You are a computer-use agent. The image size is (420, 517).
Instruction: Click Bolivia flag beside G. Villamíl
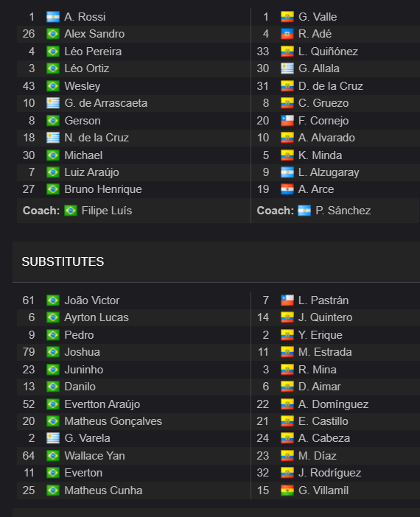coord(287,490)
